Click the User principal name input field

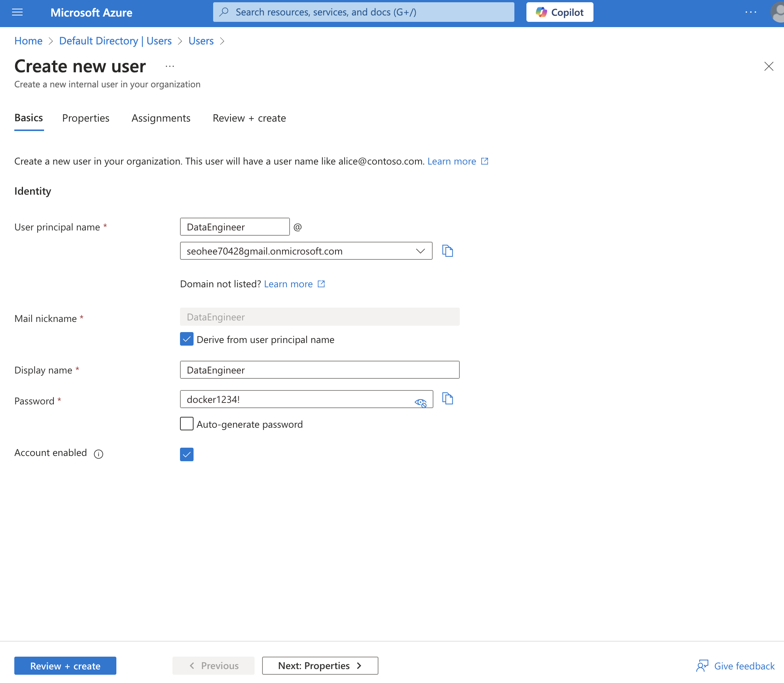[235, 227]
